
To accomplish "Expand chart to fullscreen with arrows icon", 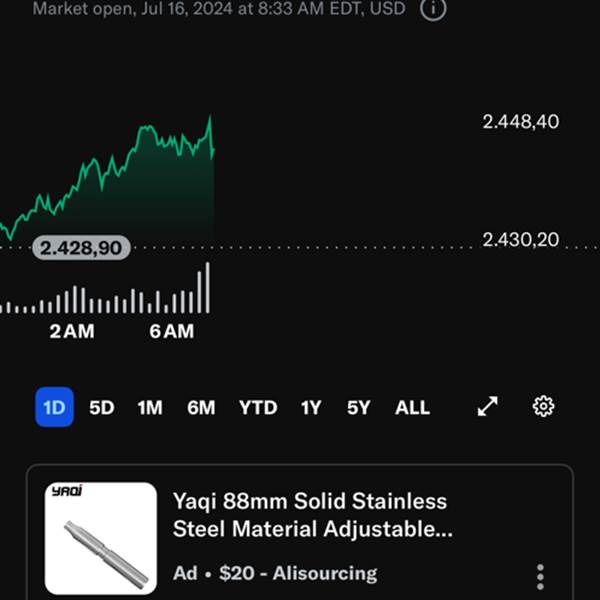I will tap(488, 406).
